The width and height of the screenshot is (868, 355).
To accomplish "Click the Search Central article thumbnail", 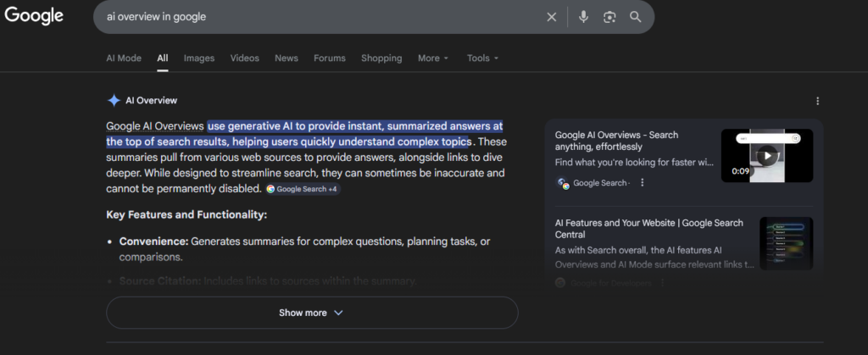I will click(x=786, y=243).
